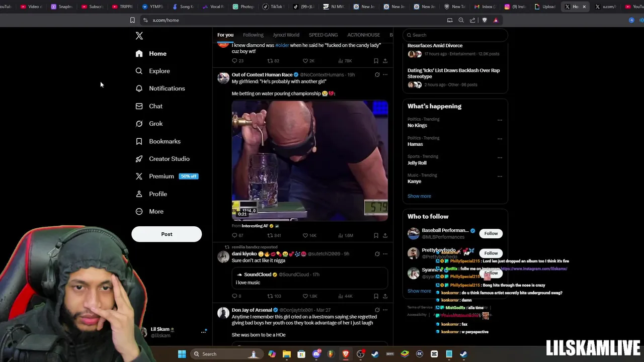Screen dimensions: 644x362
Task: Open No Kings trending topic
Action: (x=417, y=126)
